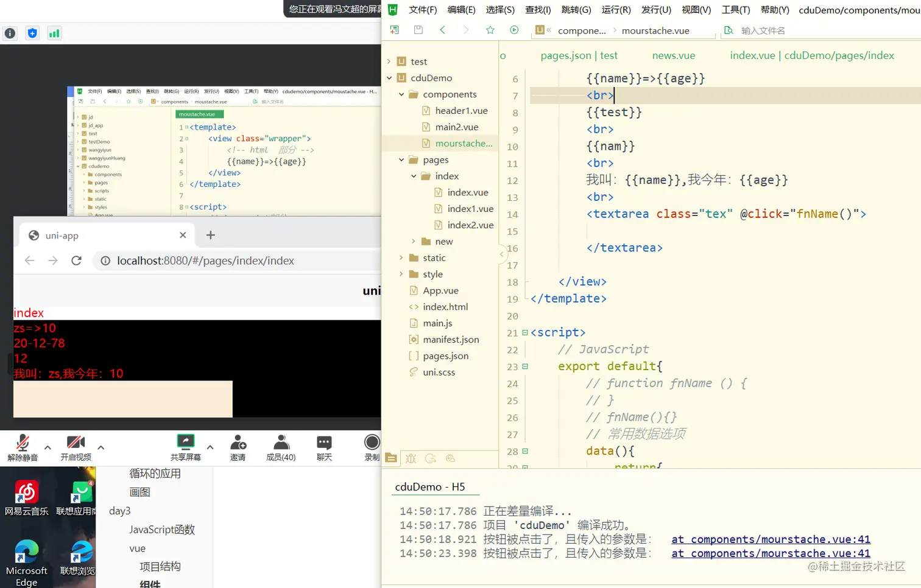Open main2.vue in the project tree
Screen dimensions: 921x588
[x=457, y=127]
